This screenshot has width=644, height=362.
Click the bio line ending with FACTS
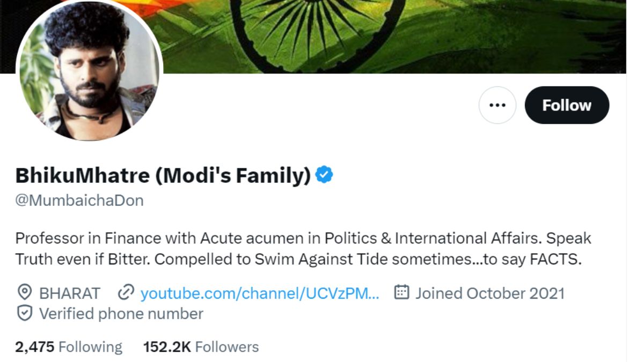click(298, 260)
